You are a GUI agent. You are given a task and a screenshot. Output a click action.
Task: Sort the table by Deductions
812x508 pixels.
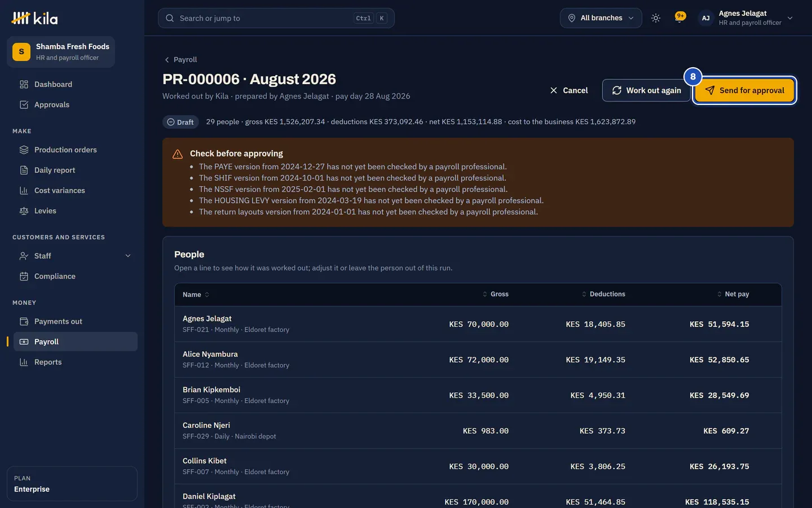[603, 294]
